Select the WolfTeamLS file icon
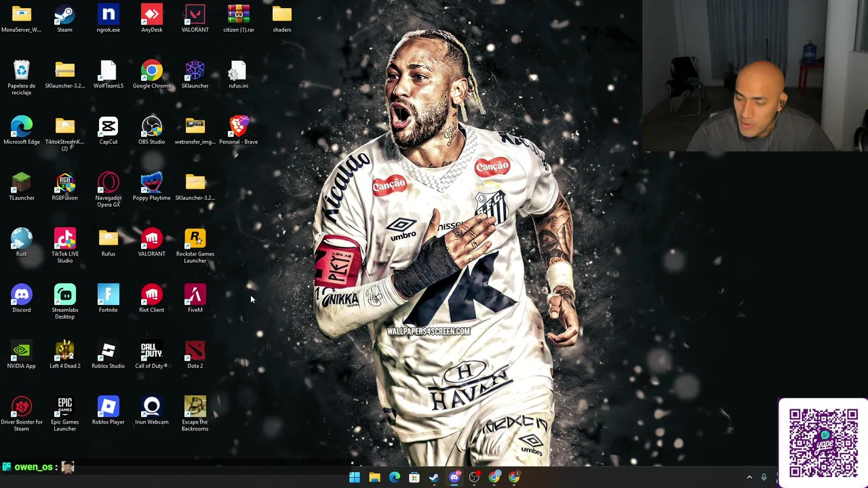The image size is (868, 488). point(108,75)
